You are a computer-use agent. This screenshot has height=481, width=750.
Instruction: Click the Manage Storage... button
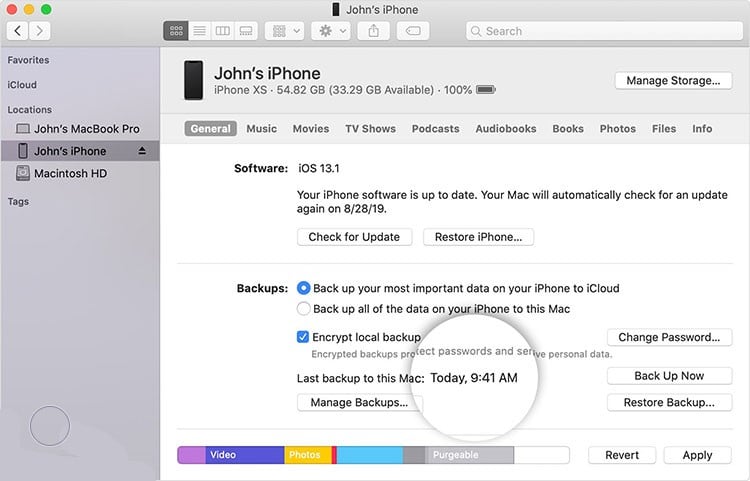(673, 80)
